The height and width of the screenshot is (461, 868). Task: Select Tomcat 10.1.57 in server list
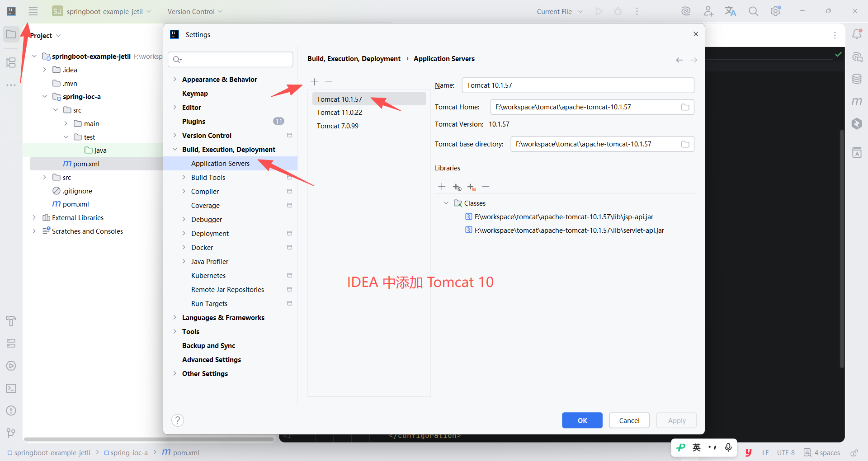[369, 99]
